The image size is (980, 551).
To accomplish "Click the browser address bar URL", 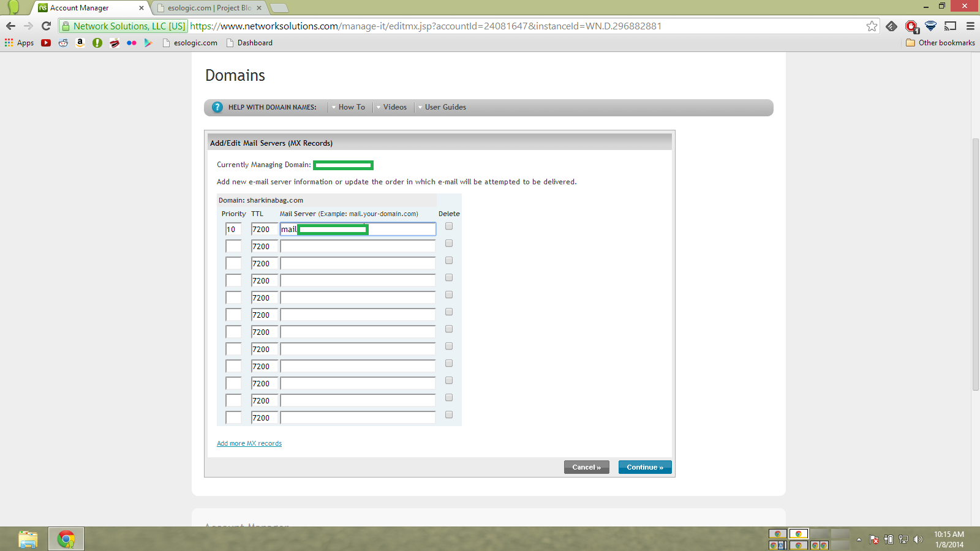I will click(x=426, y=26).
